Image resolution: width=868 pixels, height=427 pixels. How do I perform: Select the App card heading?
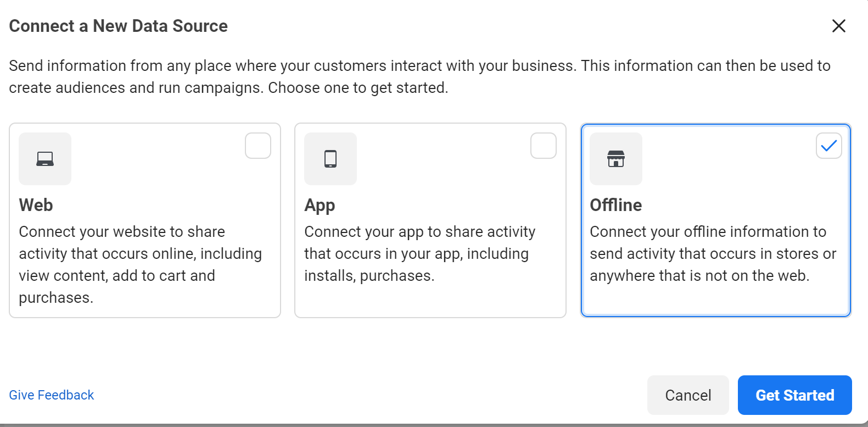click(320, 206)
